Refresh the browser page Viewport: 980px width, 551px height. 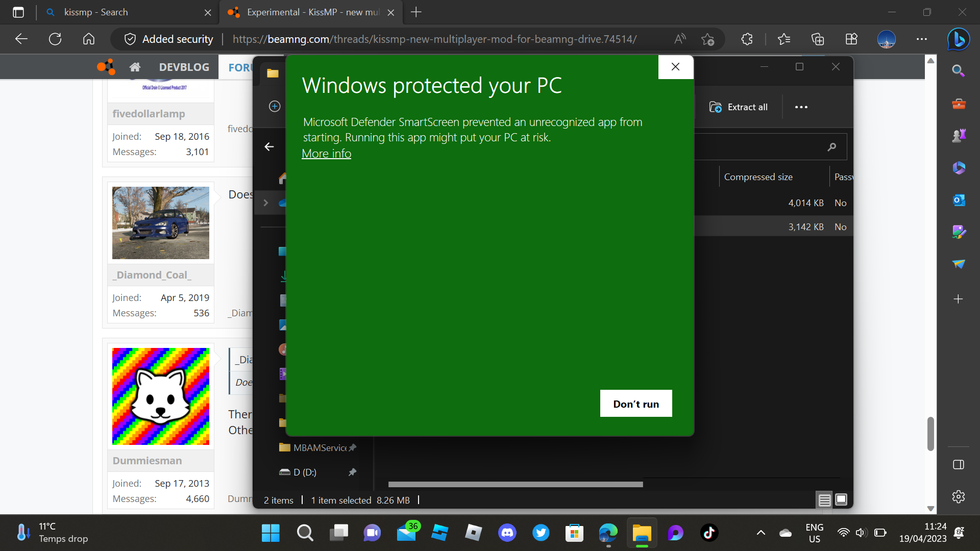pyautogui.click(x=55, y=39)
